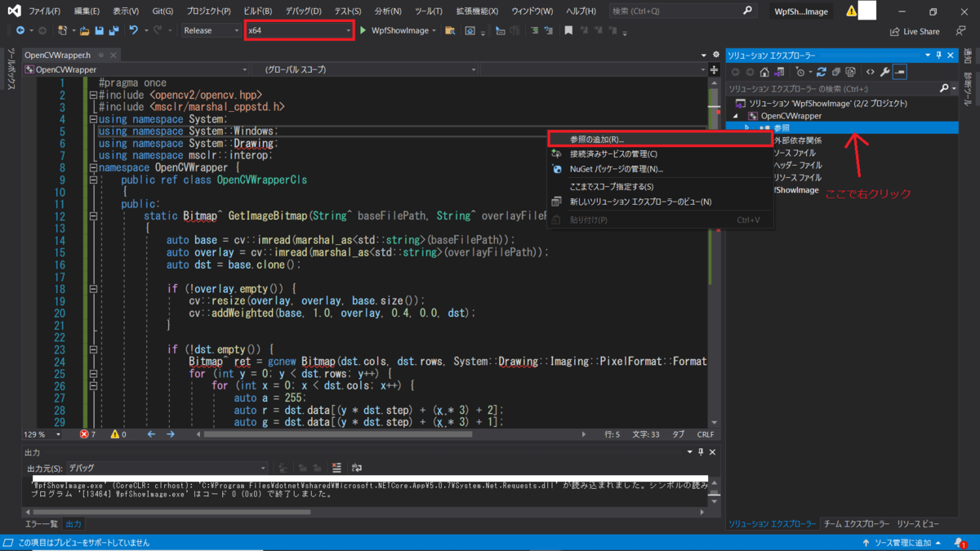Open Properties wrench icon in Solution Explorer
This screenshot has height=551, width=980.
coord(884,72)
